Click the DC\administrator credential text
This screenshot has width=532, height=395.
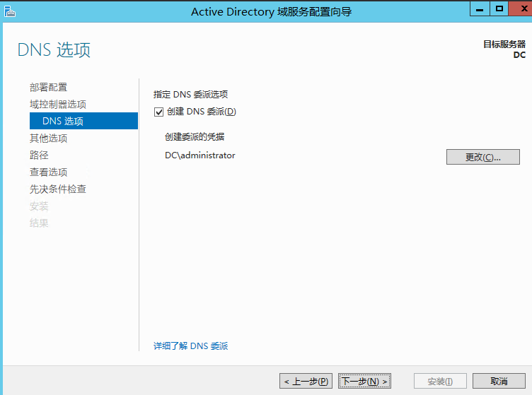coord(199,155)
